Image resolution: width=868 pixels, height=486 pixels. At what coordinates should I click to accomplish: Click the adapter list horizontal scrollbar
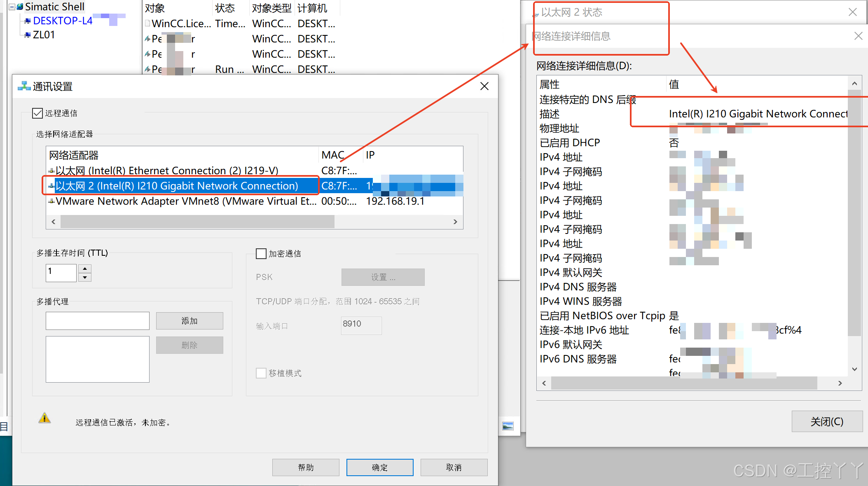click(198, 222)
